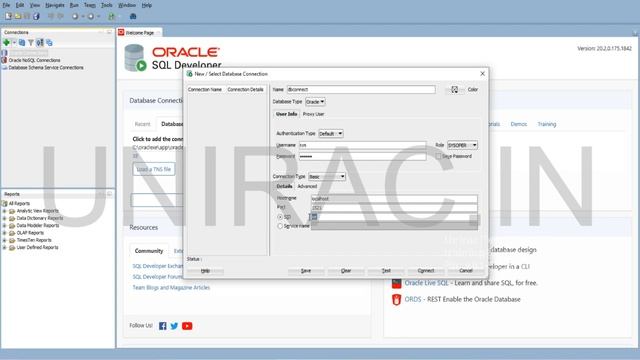
Task: Click the Save button in dialog
Action: point(306,271)
